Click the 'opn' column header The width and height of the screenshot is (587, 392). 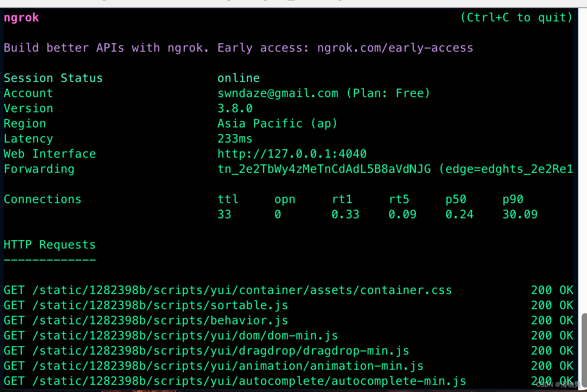click(x=285, y=199)
